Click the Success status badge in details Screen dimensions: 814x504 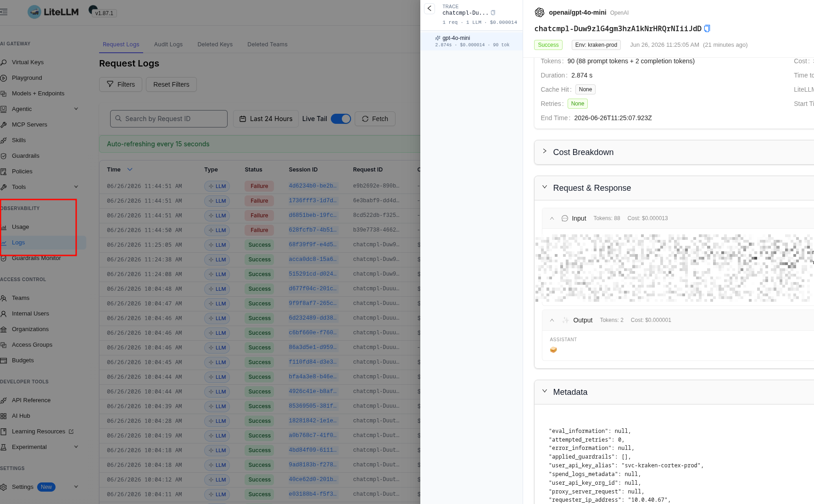pyautogui.click(x=548, y=45)
